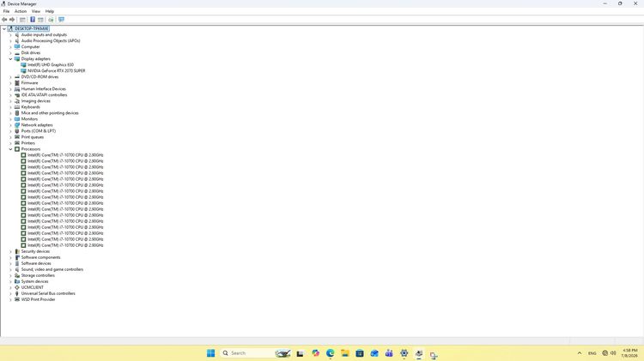Open Microsoft Edge from the taskbar
The image size is (644, 361).
coord(331,353)
